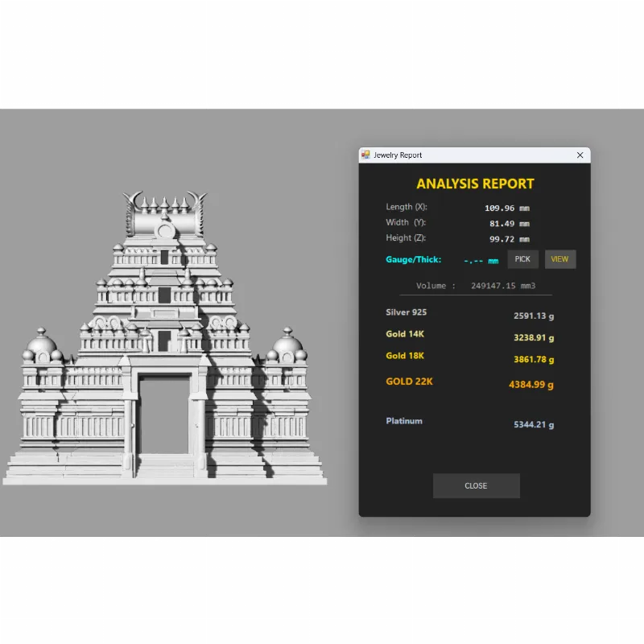Select the GOLD 22K label
Viewport: 644px width, 644px height.
409,382
